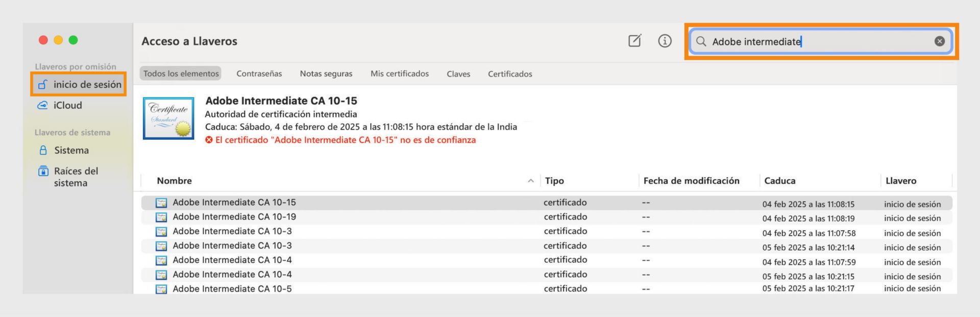Select Adobe Intermediate CA 10-3 expiring 11:07:58
Screen dimensions: 980x317
(x=547, y=231)
